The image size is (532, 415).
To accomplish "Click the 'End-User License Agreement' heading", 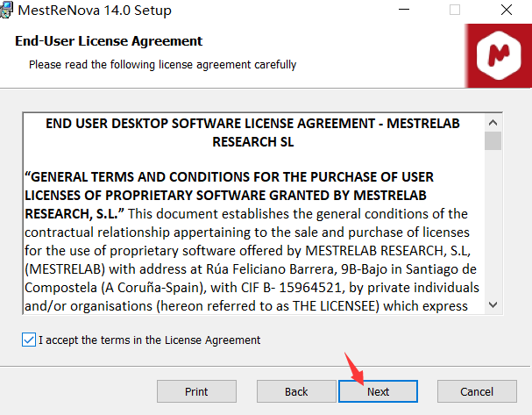I will (109, 41).
